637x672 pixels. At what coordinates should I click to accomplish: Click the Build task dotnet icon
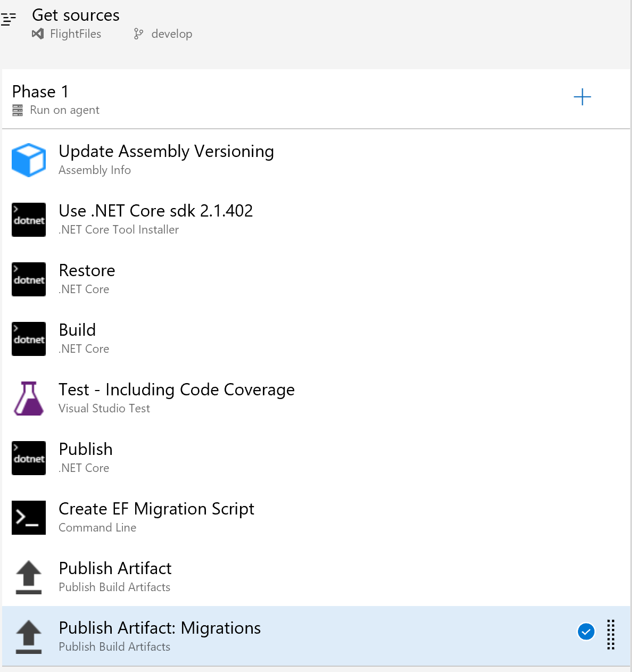29,339
